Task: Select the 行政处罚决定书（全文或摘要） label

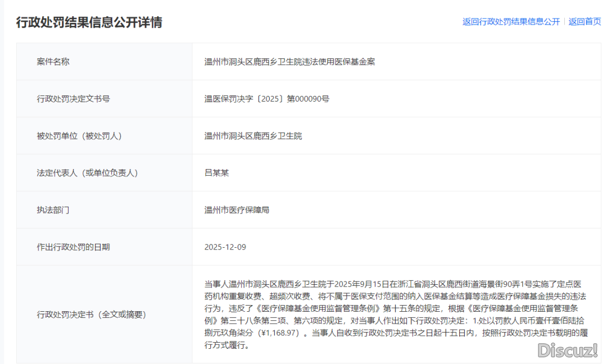Action: point(91,315)
